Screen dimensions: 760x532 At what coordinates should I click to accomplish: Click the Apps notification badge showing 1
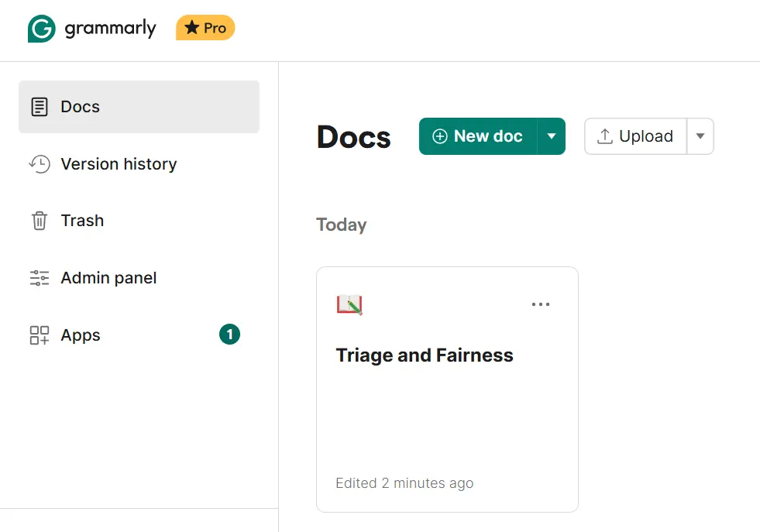tap(230, 335)
